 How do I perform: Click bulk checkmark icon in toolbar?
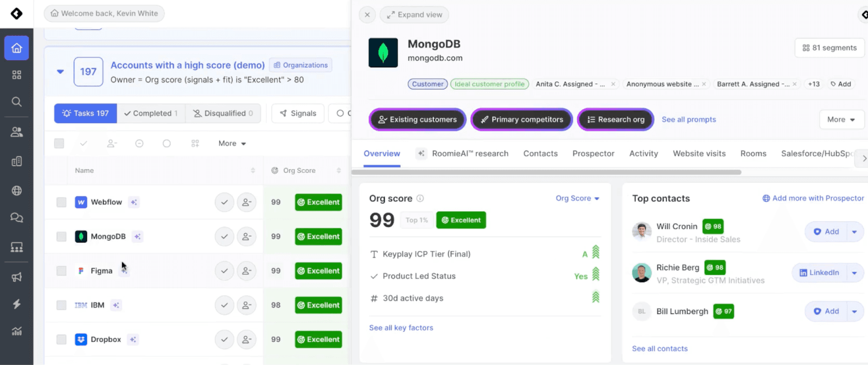(84, 144)
